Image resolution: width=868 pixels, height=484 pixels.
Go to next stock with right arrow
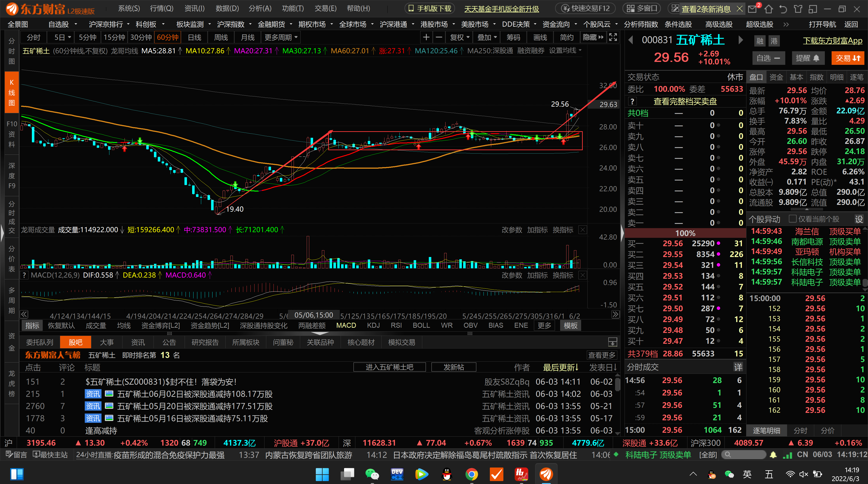(x=741, y=40)
